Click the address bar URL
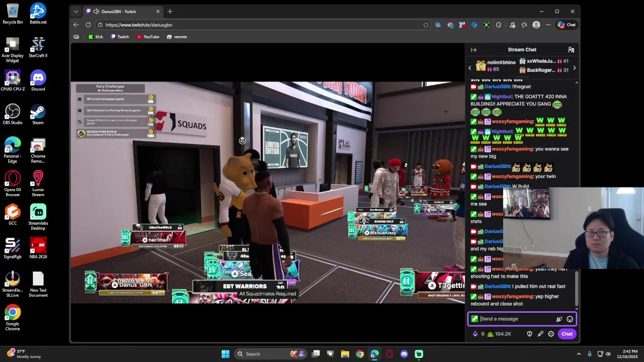The width and height of the screenshot is (644, 362). coord(139,25)
